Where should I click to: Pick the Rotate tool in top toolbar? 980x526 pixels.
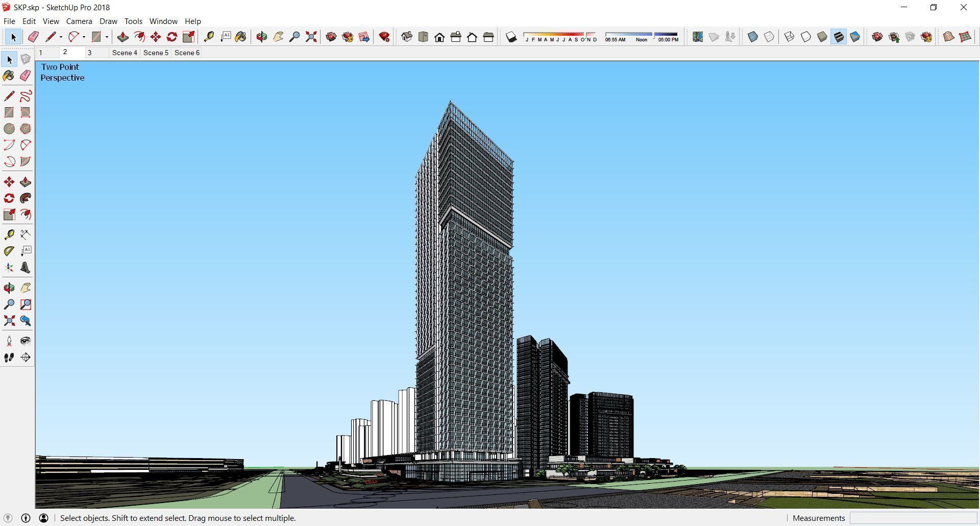click(172, 37)
